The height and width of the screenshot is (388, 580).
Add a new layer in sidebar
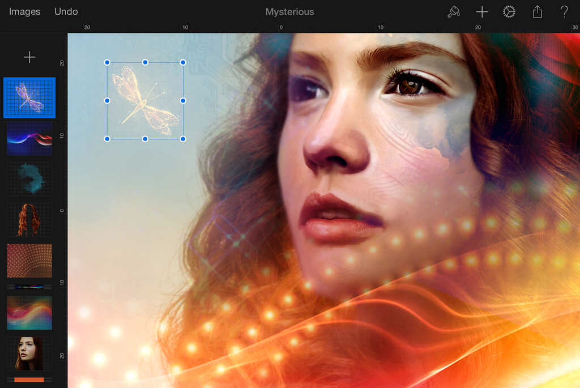point(29,57)
